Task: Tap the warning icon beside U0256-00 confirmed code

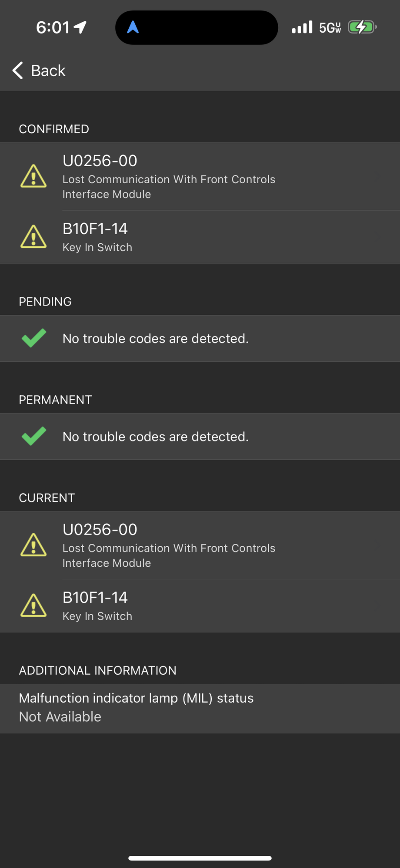Action: pyautogui.click(x=34, y=177)
